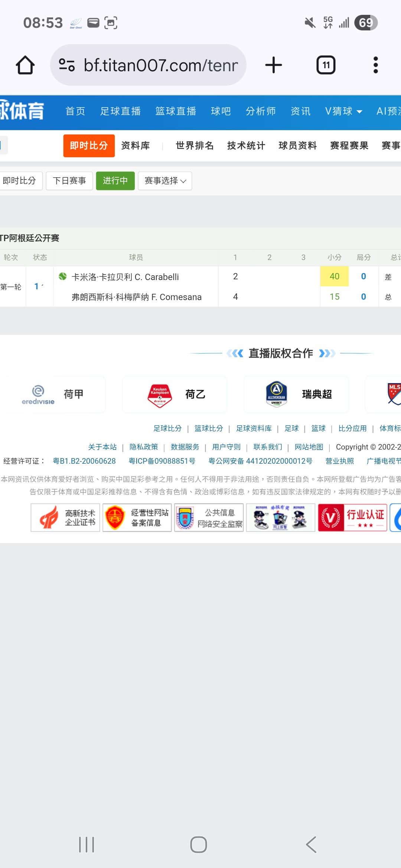
Task: Open the 高新技术企业证书 badge
Action: pos(65,517)
